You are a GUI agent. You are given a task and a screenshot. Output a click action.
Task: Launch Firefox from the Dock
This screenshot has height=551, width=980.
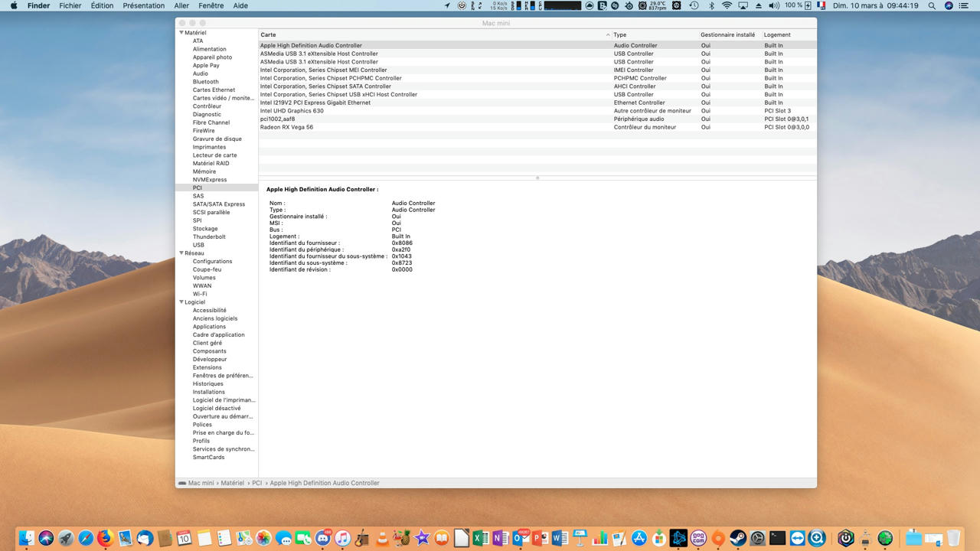(106, 538)
